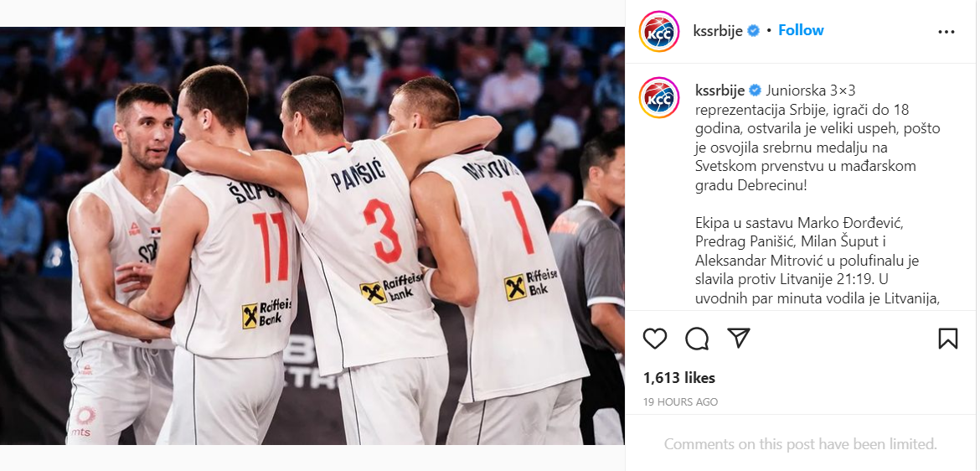Click kssrbije username in the header

pos(718,31)
